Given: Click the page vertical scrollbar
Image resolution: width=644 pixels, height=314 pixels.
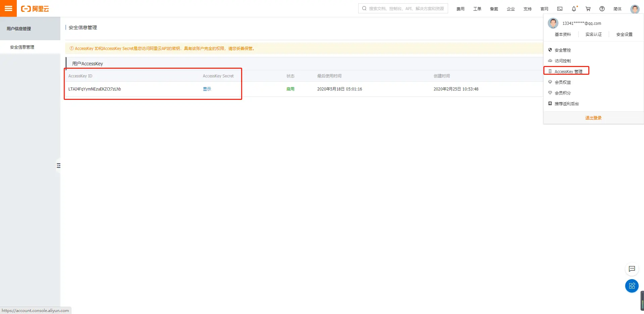Looking at the screenshot, I should (642, 301).
